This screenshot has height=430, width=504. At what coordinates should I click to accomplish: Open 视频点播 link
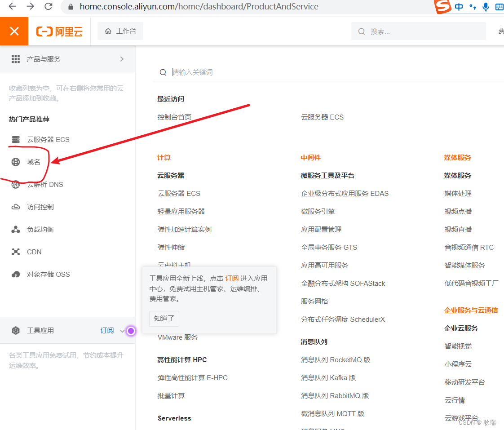pos(458,212)
